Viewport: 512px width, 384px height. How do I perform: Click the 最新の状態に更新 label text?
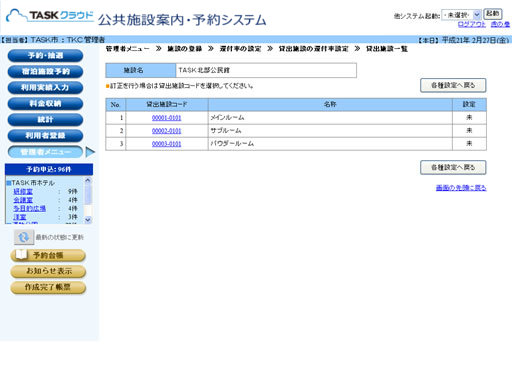pos(60,237)
